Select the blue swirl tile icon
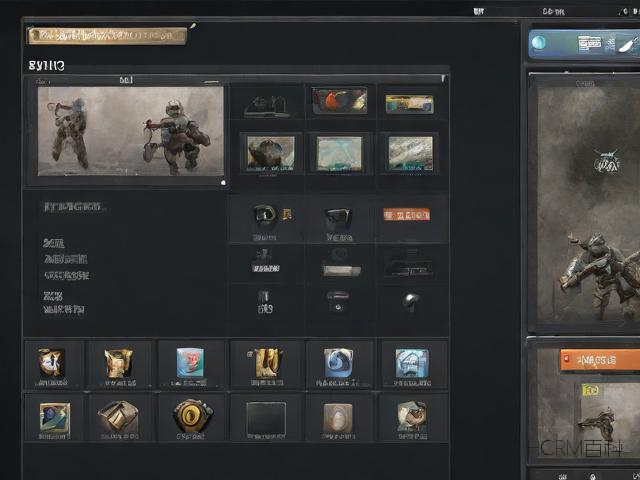 [338, 363]
